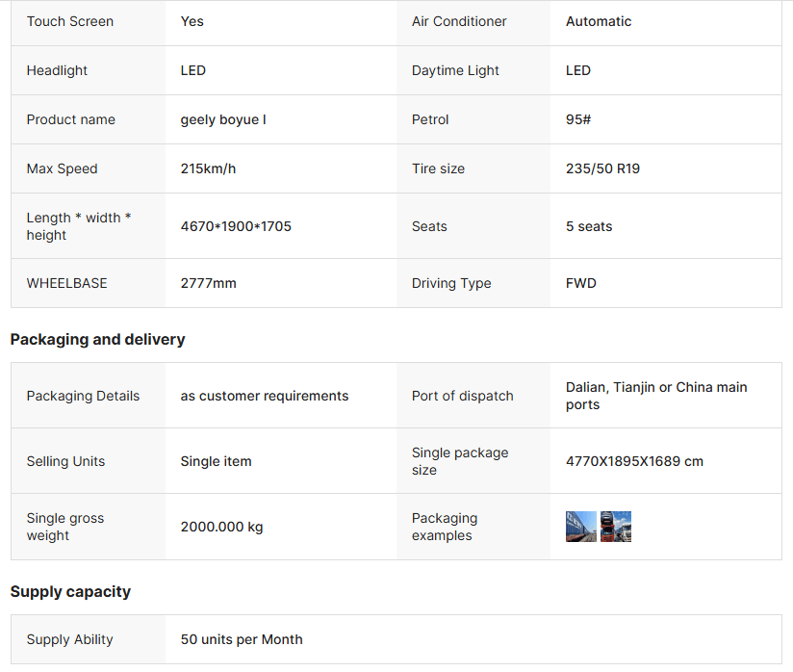Open the second packaging example thumbnail
This screenshot has width=793, height=672.
coord(616,527)
